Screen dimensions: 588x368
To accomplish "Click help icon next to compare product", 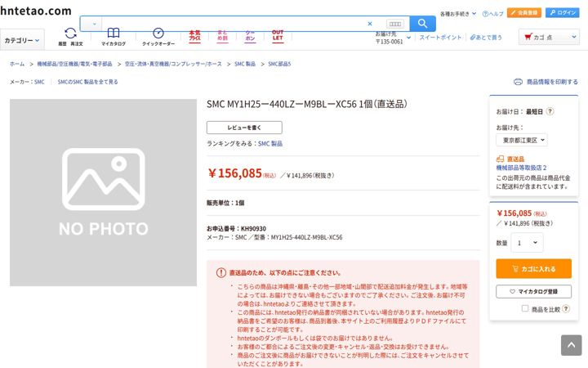I will (566, 308).
